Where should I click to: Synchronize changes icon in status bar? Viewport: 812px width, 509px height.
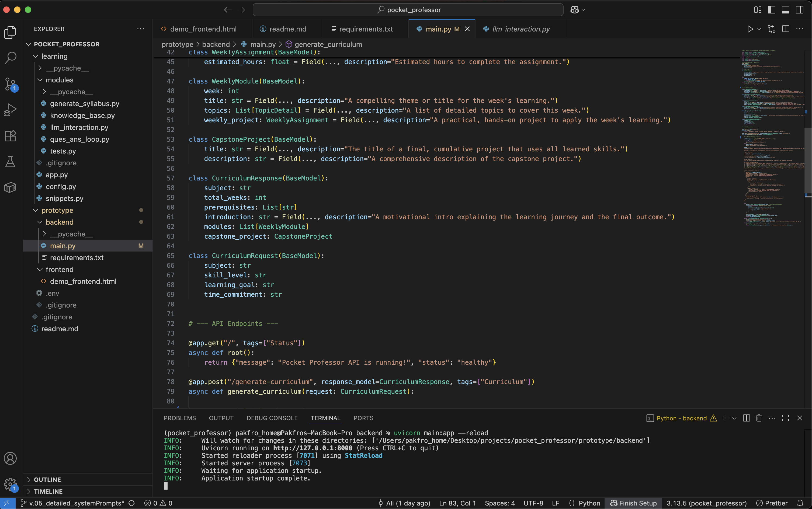click(x=132, y=503)
